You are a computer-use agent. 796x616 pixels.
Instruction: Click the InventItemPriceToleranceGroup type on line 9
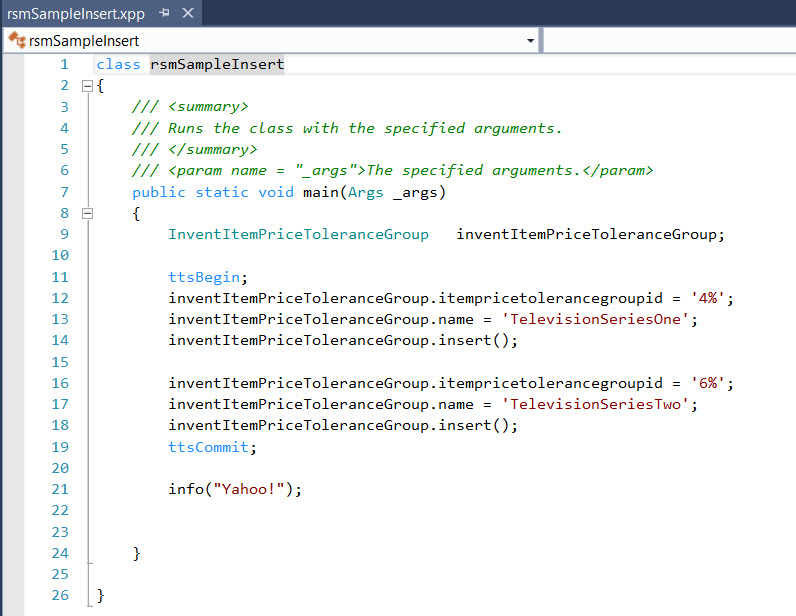pos(298,234)
